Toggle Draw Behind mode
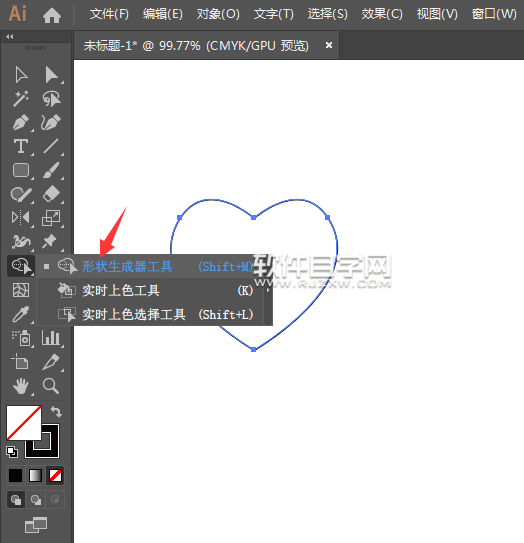Screen dimensions: 524x543 point(36,500)
